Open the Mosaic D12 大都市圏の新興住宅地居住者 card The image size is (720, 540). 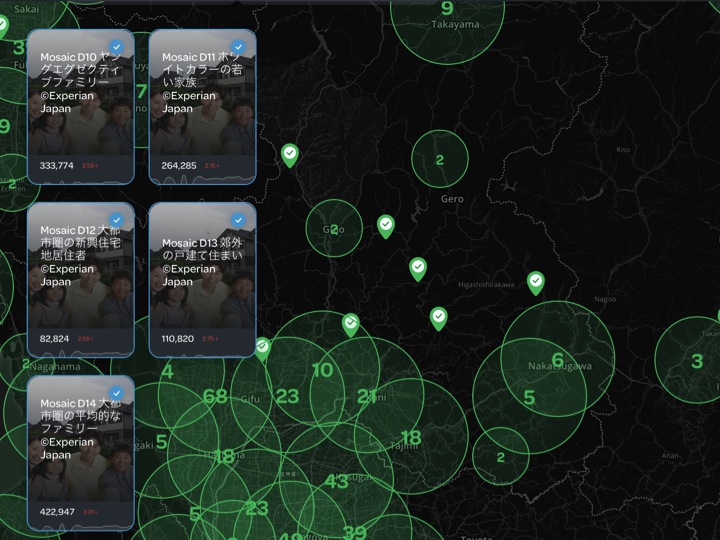(81, 280)
